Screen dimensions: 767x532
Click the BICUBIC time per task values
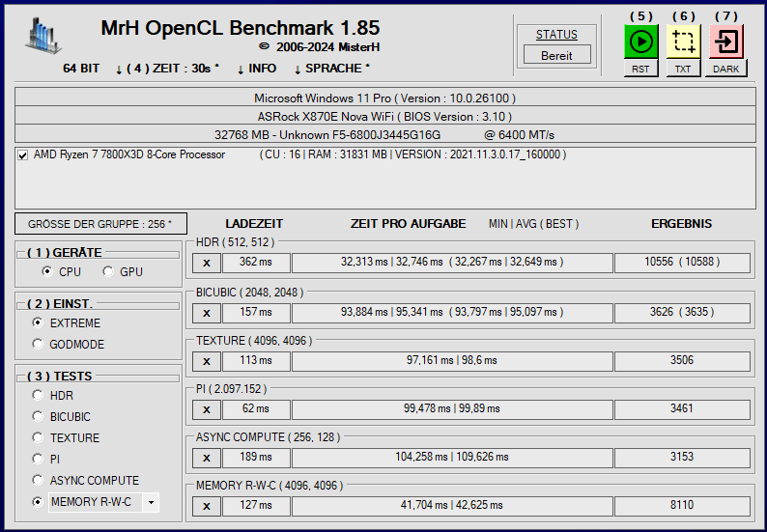452,313
